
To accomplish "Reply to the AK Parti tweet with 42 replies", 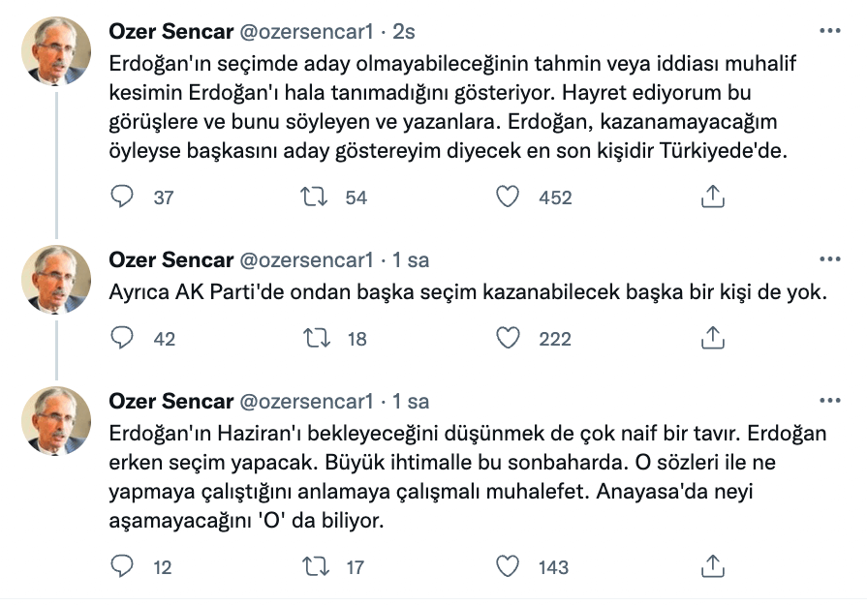I will click(x=123, y=338).
